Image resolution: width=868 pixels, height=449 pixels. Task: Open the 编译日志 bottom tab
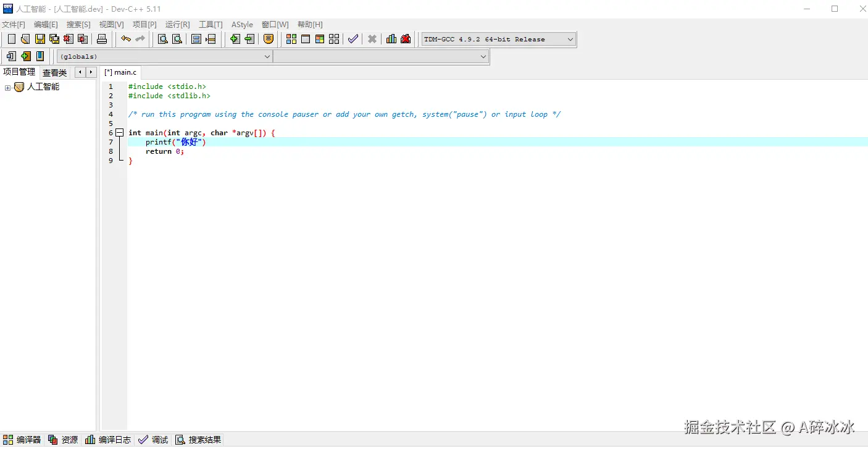tap(108, 440)
